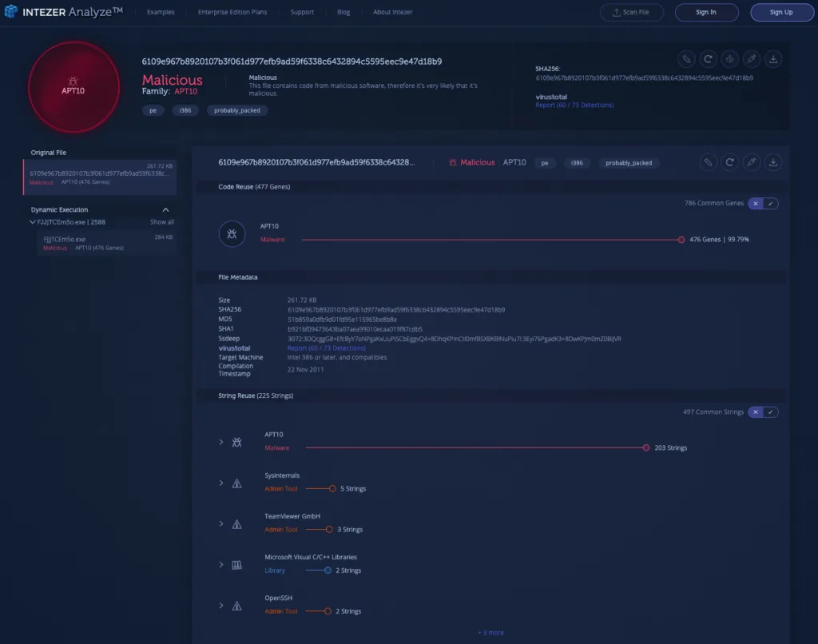Click the Sign In button
Viewport: 818px width, 644px height.
pos(706,12)
